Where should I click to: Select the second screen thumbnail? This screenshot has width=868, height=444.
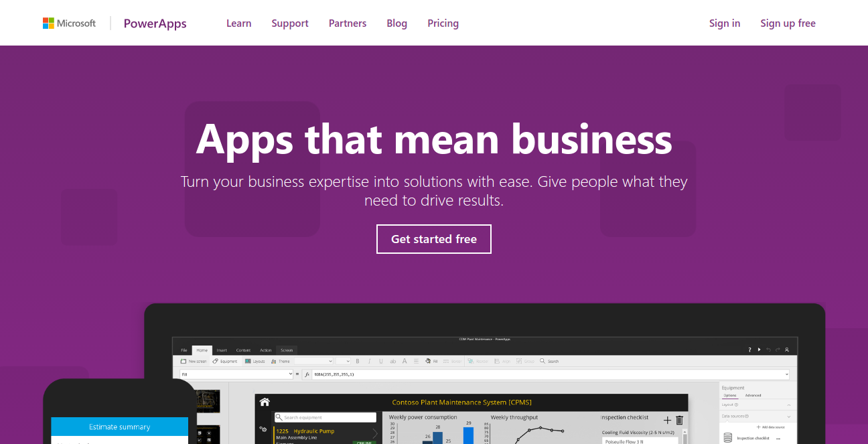(208, 435)
